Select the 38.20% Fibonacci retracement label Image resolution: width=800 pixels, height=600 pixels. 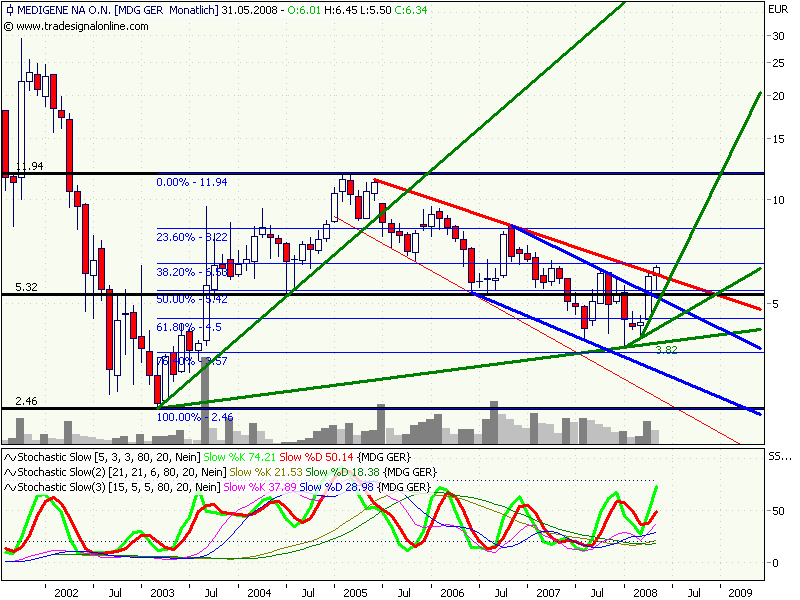192,272
